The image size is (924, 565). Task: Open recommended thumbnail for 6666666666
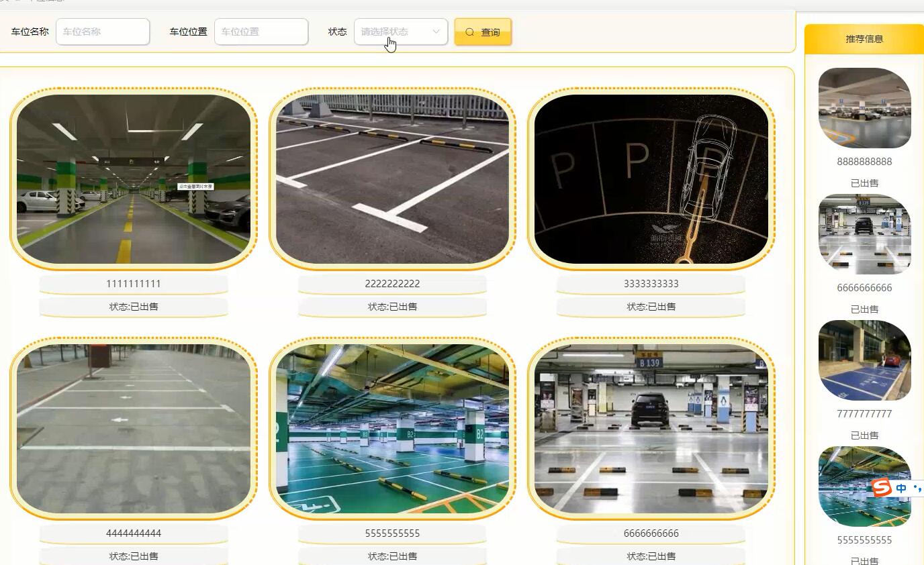[x=865, y=234]
